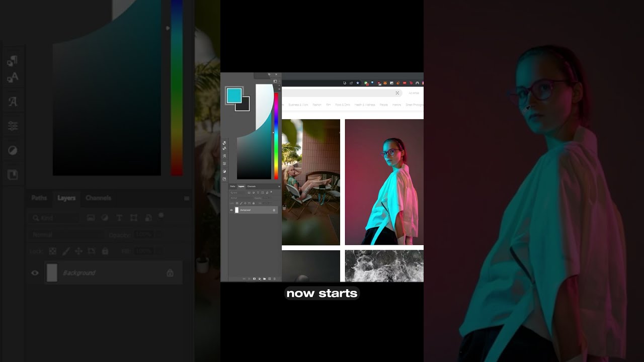Screen dimensions: 644x362
Task: Open the collapsed Adjustments half-circle panel icon
Action: (x=224, y=171)
